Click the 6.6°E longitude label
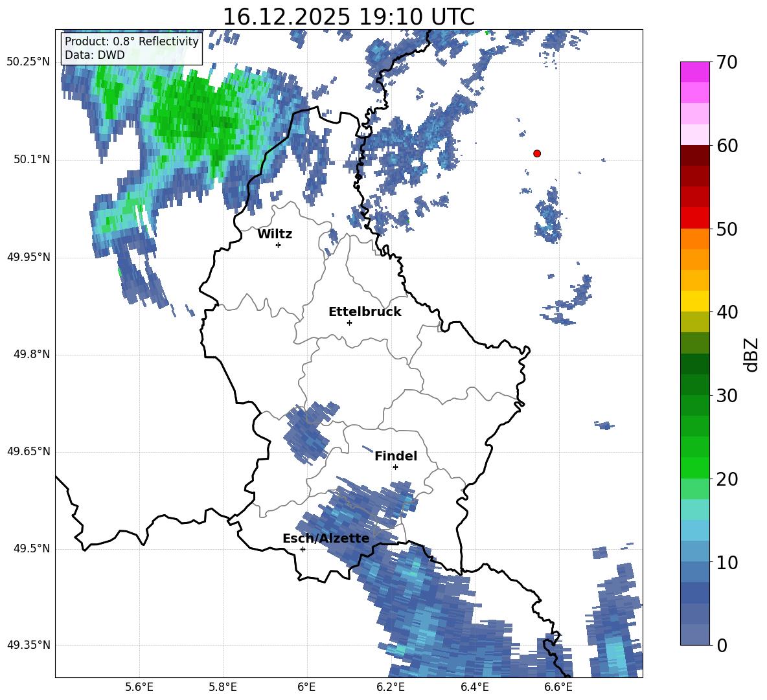Screen dimensions: 767x700 [558, 687]
